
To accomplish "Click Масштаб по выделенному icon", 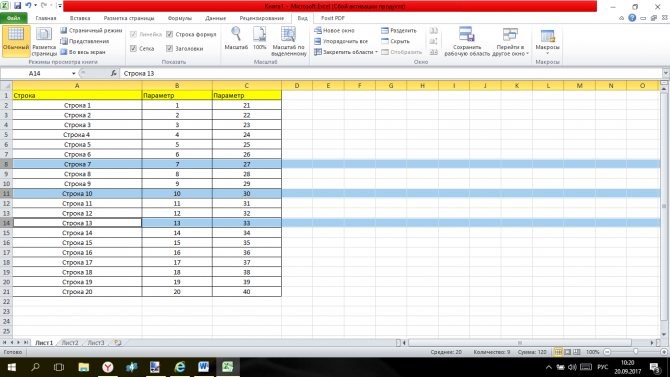I will 289,41.
